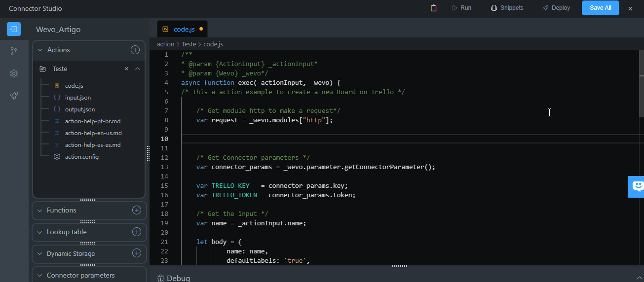Image resolution: width=644 pixels, height=282 pixels.
Task: Open input.json in the file tree
Action: pyautogui.click(x=77, y=98)
